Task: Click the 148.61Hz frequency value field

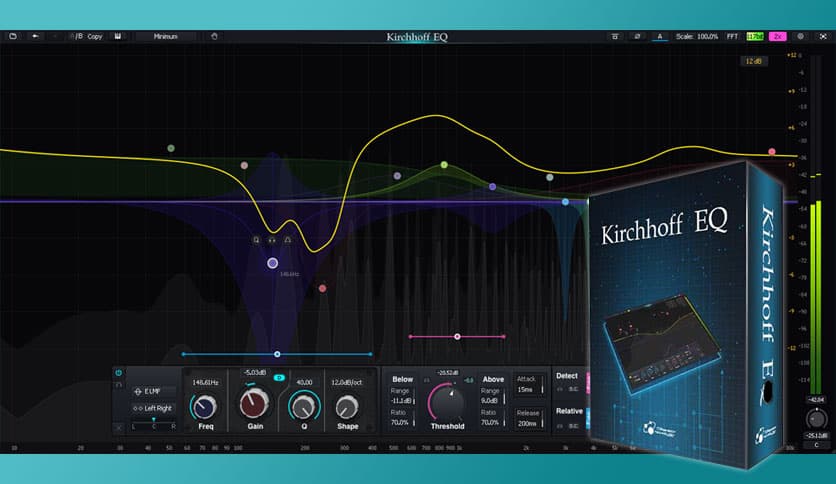Action: coord(205,383)
